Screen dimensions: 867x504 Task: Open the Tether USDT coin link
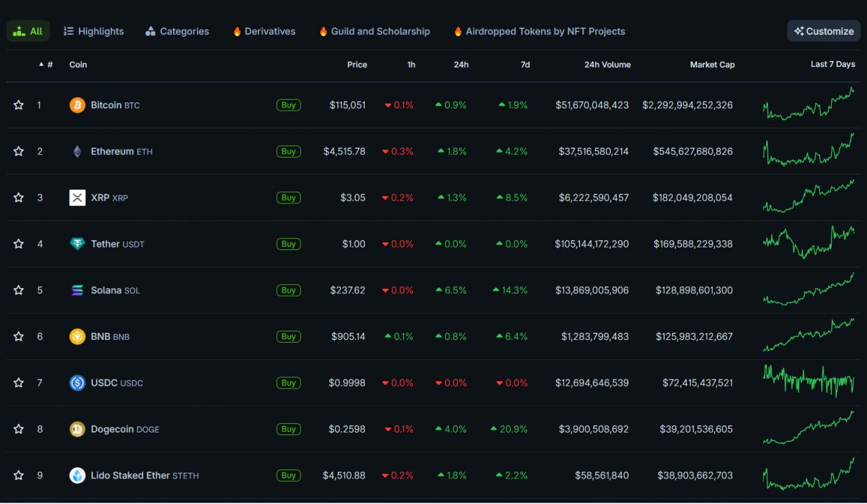117,244
